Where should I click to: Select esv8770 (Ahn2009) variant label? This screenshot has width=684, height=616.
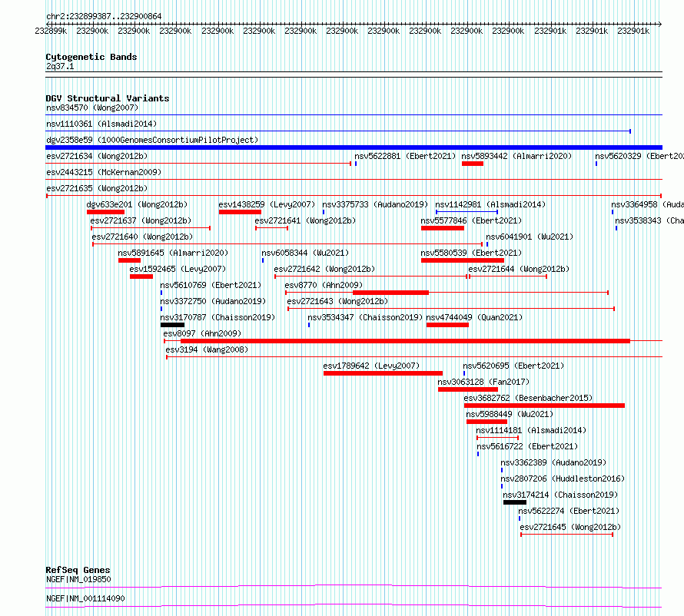click(324, 285)
